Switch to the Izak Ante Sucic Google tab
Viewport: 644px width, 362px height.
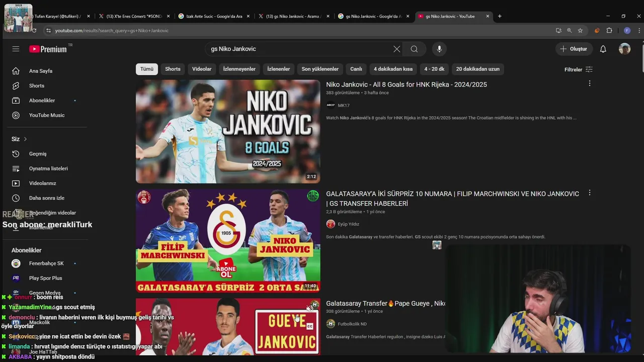[214, 16]
